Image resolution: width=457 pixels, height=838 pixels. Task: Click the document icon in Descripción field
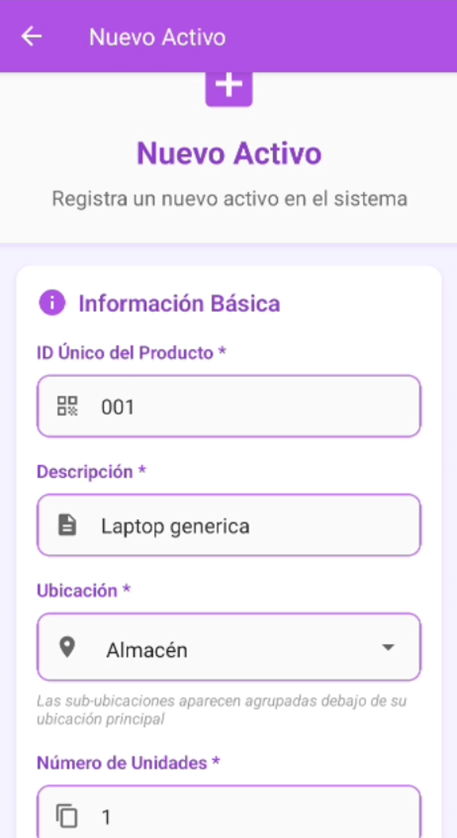tap(67, 525)
